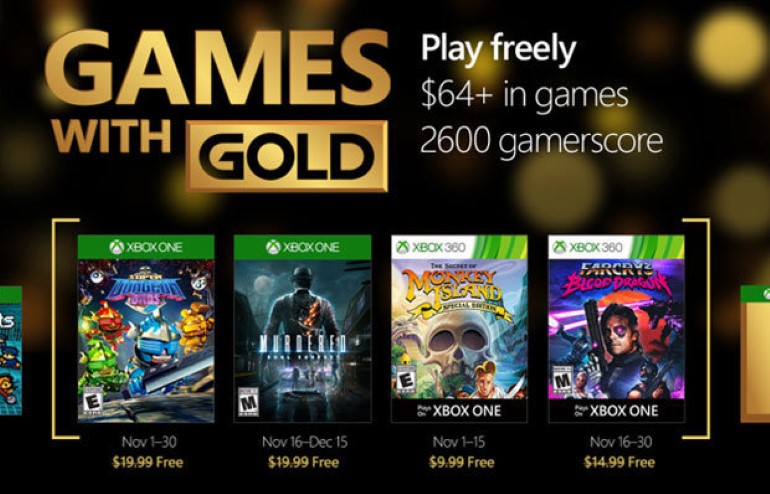Click the Play on Xbox One label under Monkey Island
This screenshot has width=770, height=494.
(x=459, y=411)
